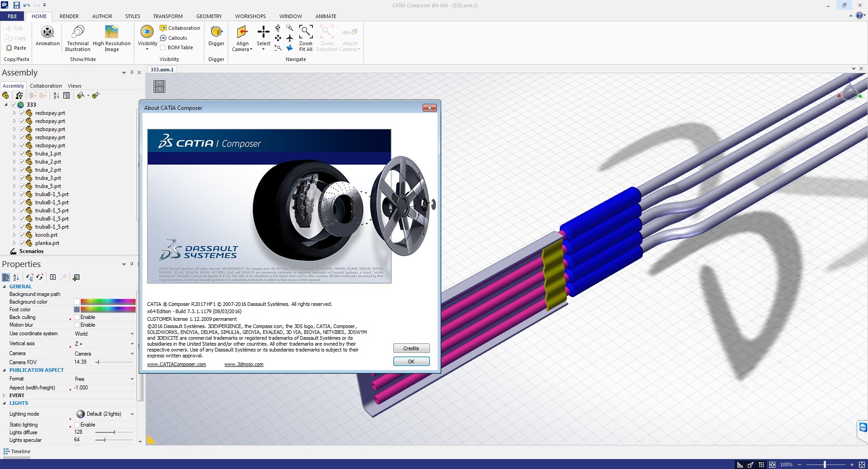Uncheck the truba_3.prt visibility checkbox
868x469 pixels.
point(22,178)
